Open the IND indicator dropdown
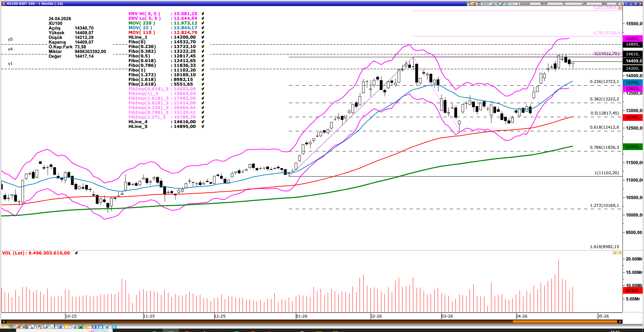 [604, 3]
